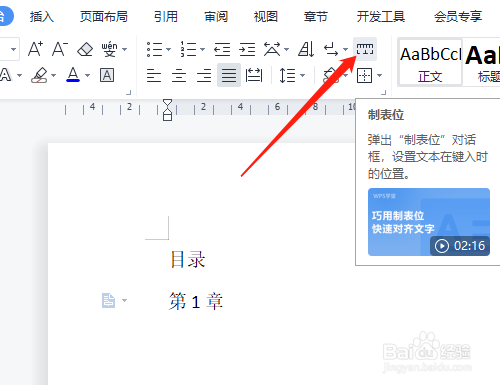Click the decrease font size icon
This screenshot has width=500, height=385.
tap(60, 49)
